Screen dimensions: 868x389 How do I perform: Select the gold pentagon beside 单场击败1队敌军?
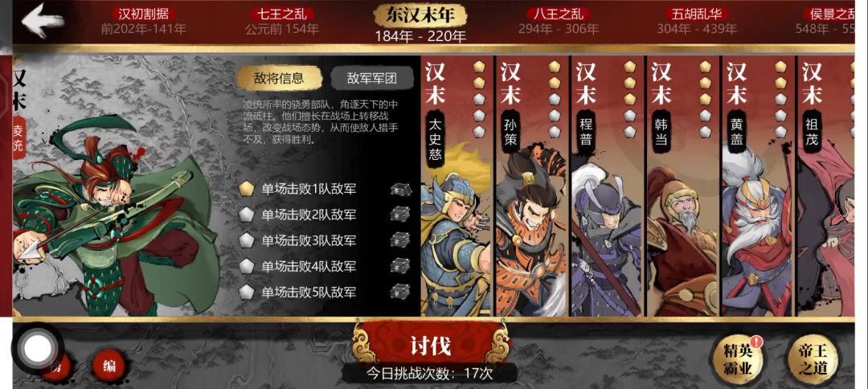tap(247, 189)
